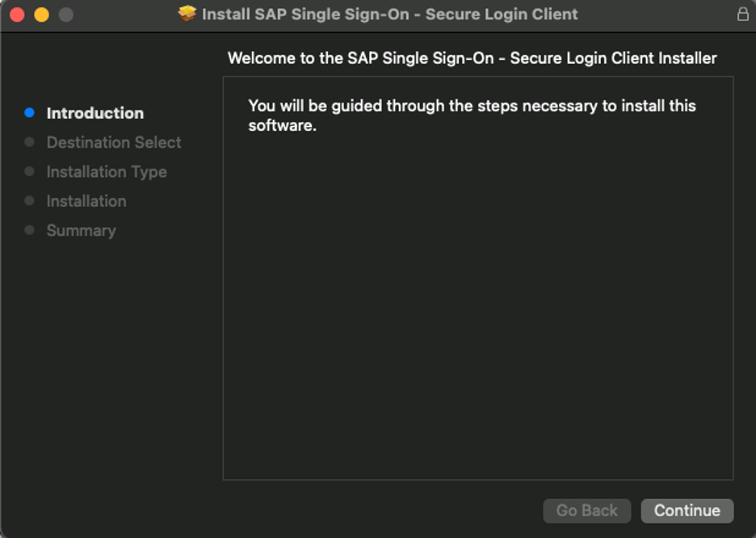The height and width of the screenshot is (538, 756).
Task: Minimize the installer with yellow button
Action: [41, 15]
